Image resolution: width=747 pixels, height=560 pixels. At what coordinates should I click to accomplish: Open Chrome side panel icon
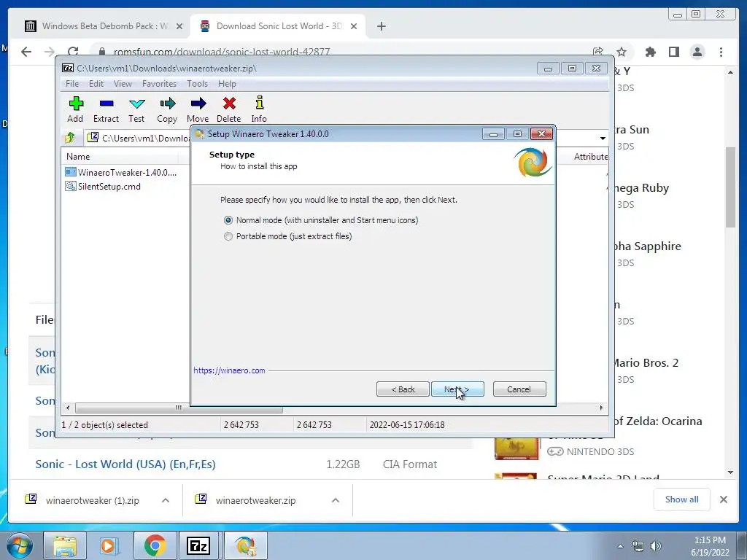click(x=673, y=52)
